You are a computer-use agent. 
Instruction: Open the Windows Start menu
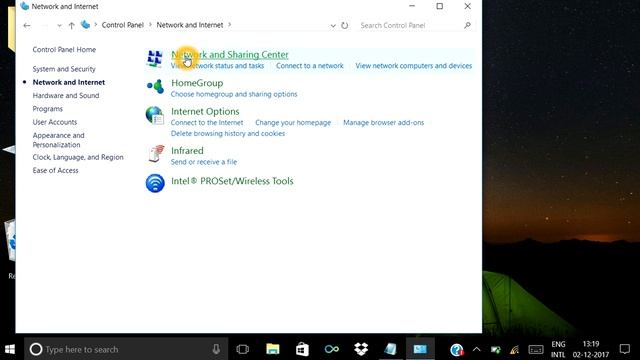10,349
